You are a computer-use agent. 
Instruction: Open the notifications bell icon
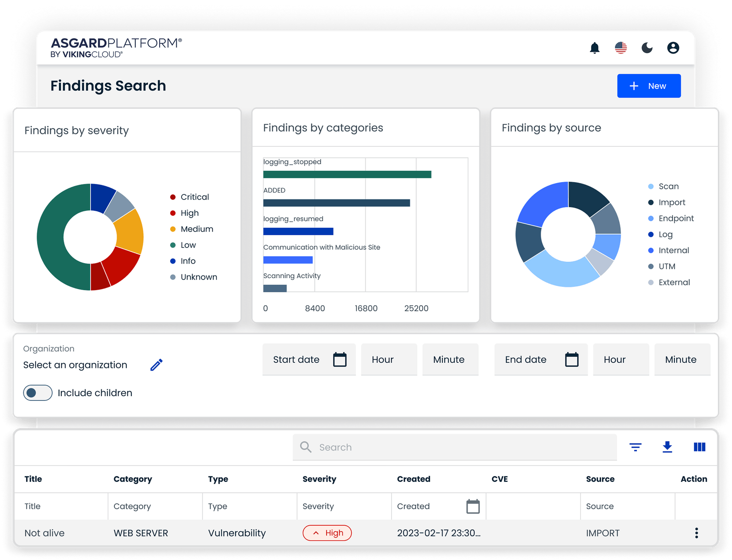595,48
